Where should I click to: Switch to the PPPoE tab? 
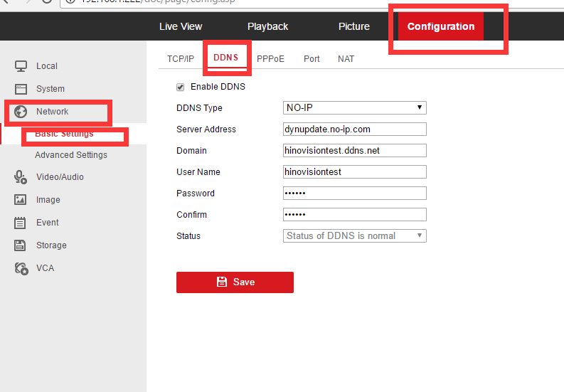pyautogui.click(x=270, y=59)
